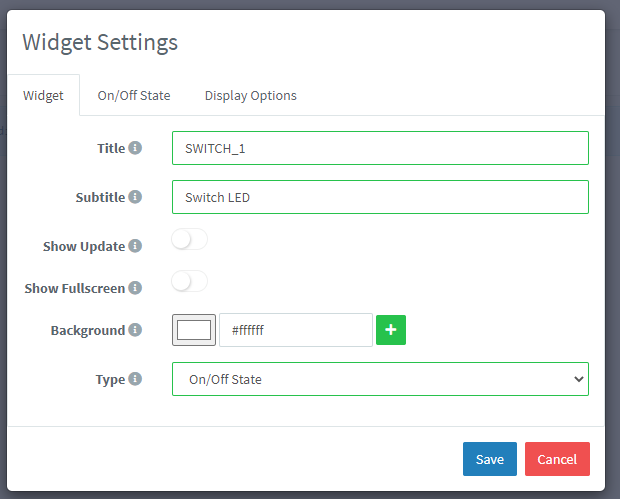Open the Display Options tab
This screenshot has width=620, height=499.
pos(250,96)
